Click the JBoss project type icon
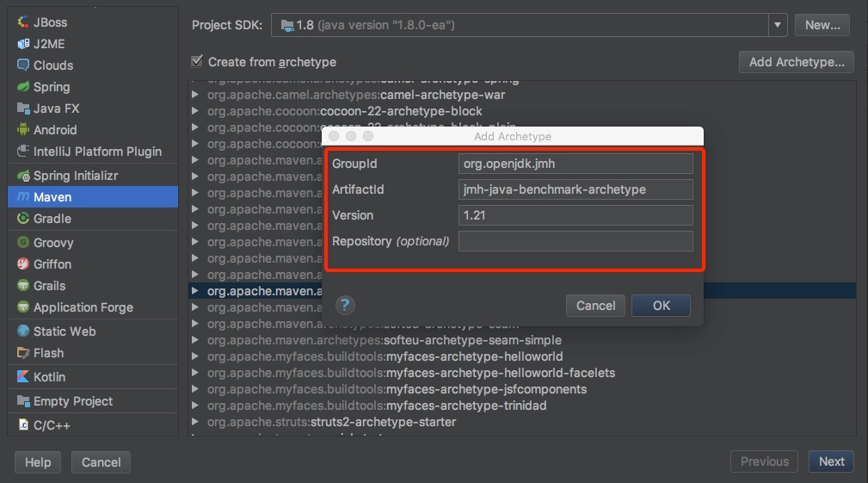868x483 pixels. (22, 22)
